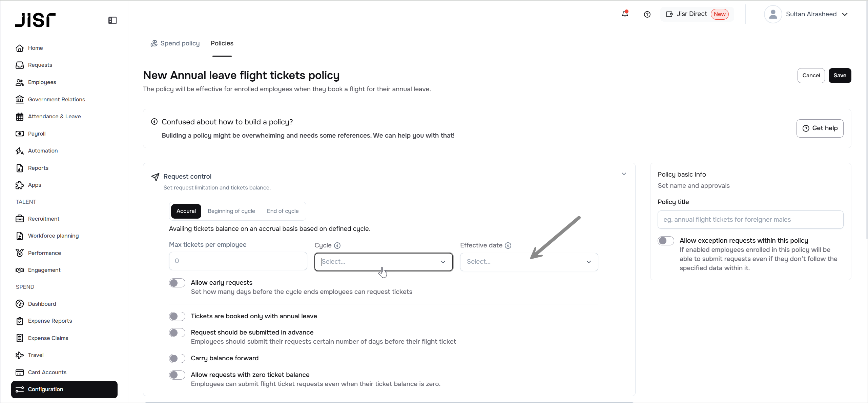Toggle Carry balance forward switch
The width and height of the screenshot is (868, 403).
pyautogui.click(x=177, y=358)
